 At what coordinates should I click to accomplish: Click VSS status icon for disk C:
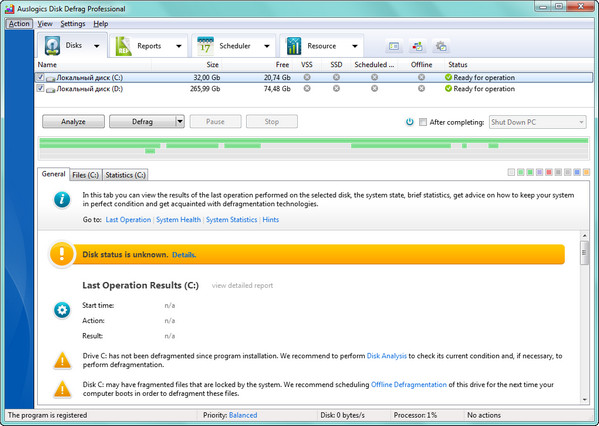pyautogui.click(x=307, y=77)
